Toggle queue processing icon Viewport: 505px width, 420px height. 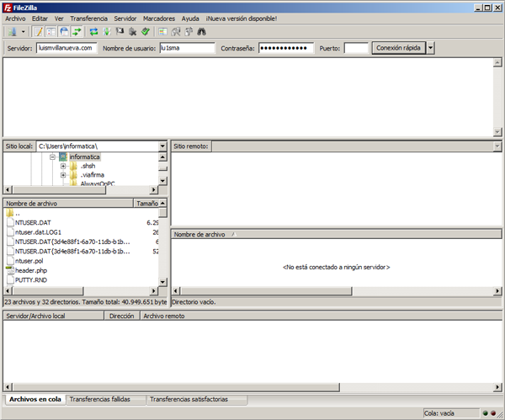[107, 32]
